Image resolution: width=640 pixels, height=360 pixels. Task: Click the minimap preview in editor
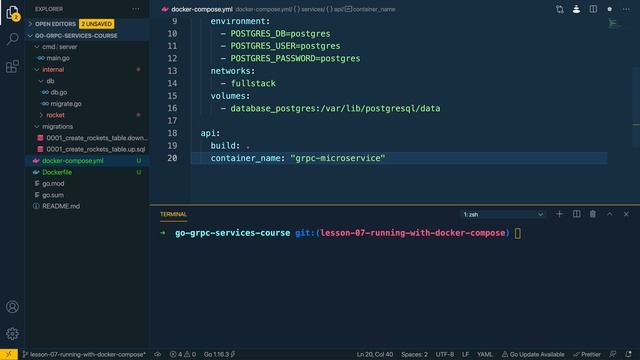615,24
